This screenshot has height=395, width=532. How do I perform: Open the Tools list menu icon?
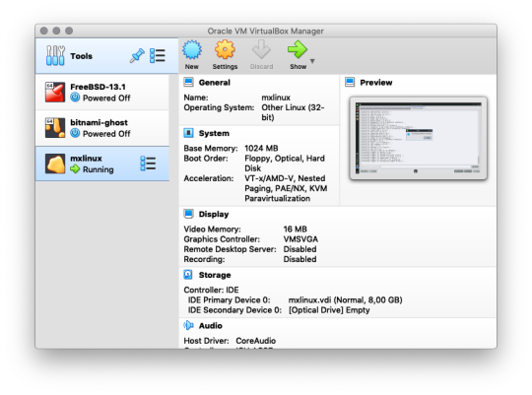[x=158, y=55]
